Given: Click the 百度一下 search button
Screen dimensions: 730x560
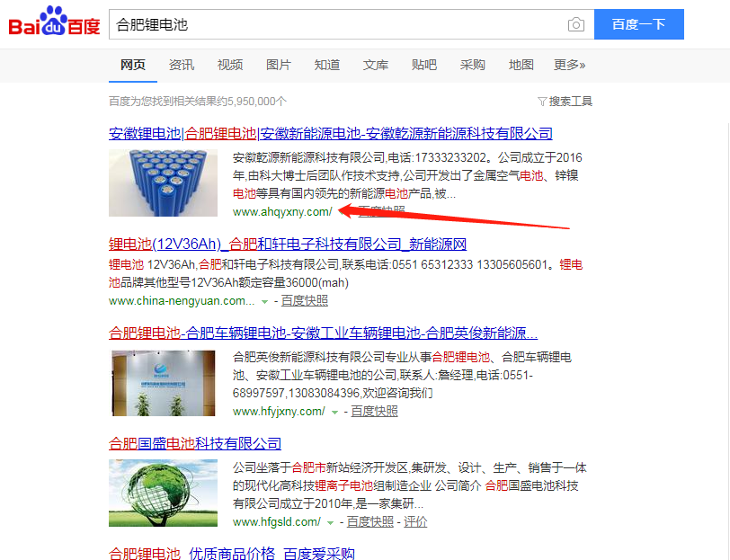Looking at the screenshot, I should tap(638, 24).
